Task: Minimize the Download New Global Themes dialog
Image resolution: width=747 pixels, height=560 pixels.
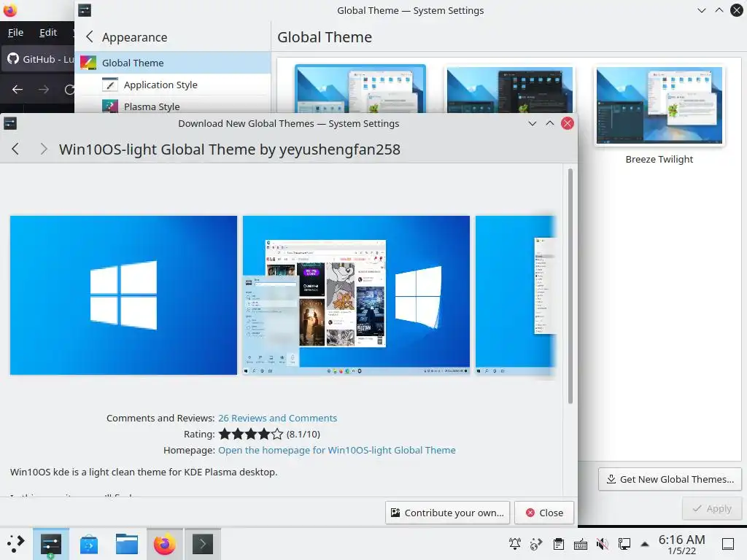Action: [x=532, y=123]
